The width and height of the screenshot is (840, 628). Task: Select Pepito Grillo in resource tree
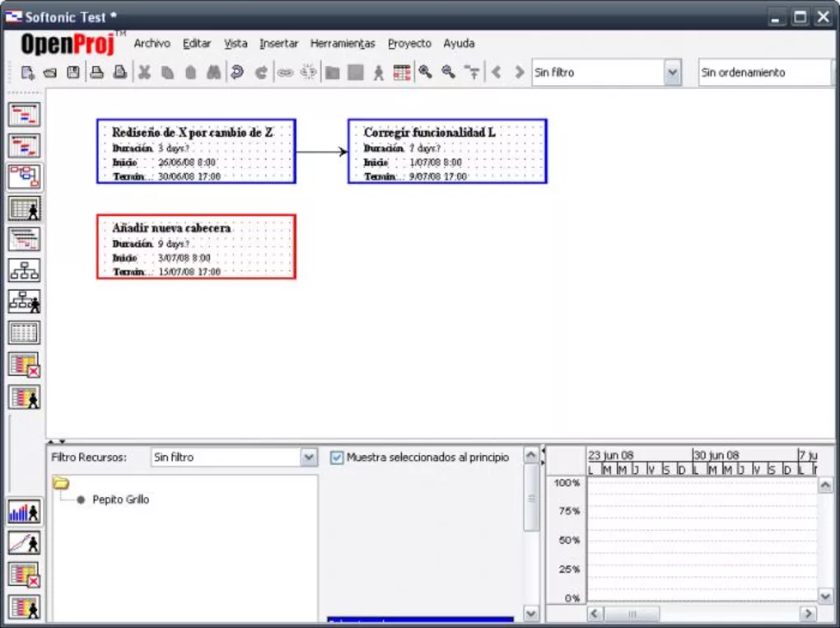click(120, 499)
